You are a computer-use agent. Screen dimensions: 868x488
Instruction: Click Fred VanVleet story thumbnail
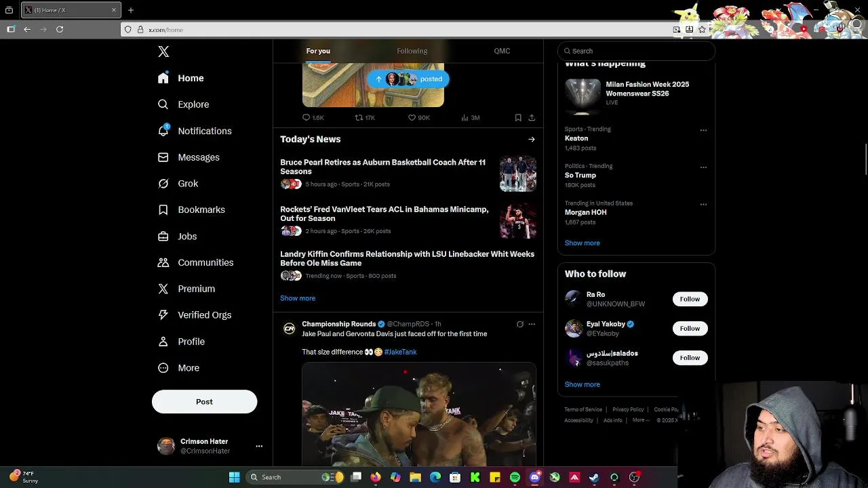coord(518,221)
